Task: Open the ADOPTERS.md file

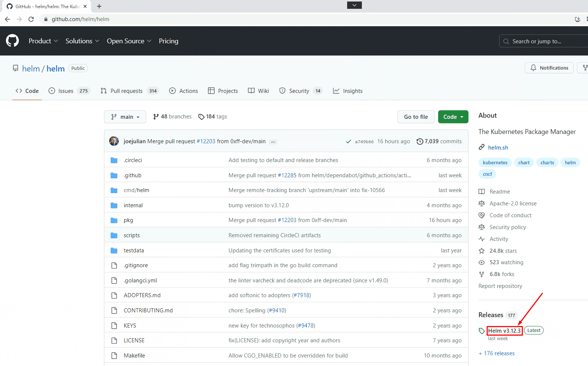Action: pos(142,295)
